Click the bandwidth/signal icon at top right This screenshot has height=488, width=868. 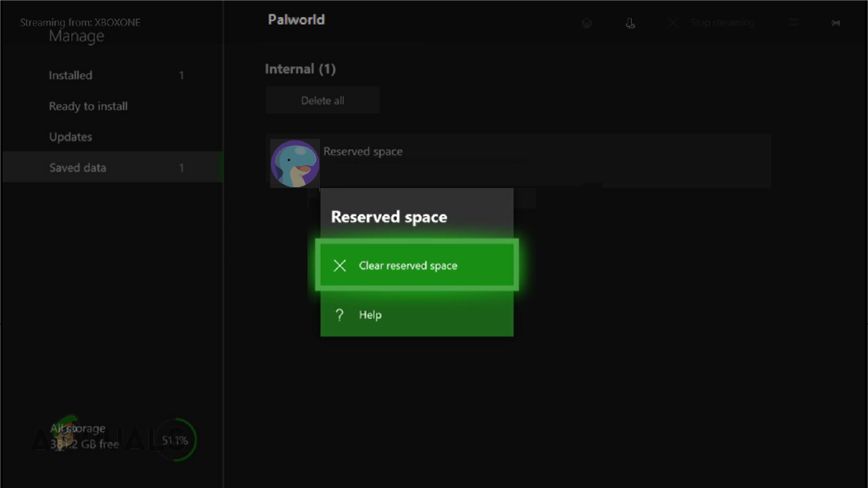click(836, 22)
